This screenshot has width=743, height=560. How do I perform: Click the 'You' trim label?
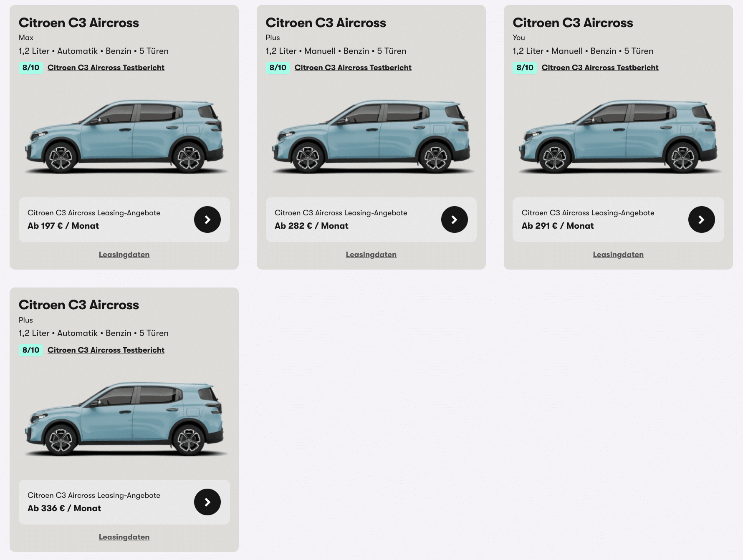coord(519,38)
